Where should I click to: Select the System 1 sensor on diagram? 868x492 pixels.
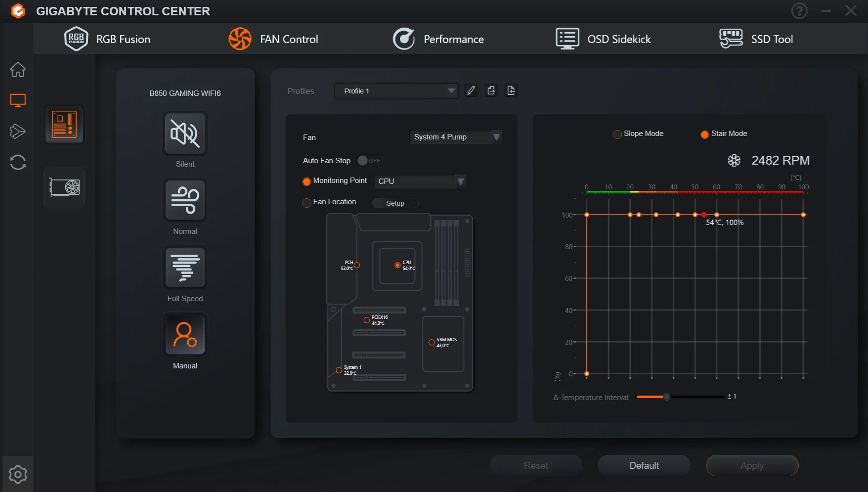[x=339, y=370]
